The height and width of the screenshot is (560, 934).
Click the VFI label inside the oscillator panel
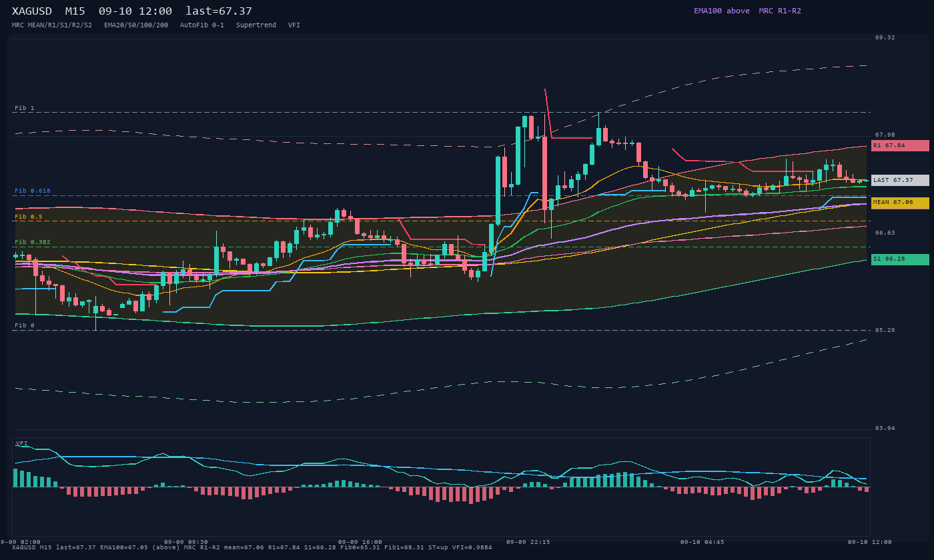coord(22,443)
